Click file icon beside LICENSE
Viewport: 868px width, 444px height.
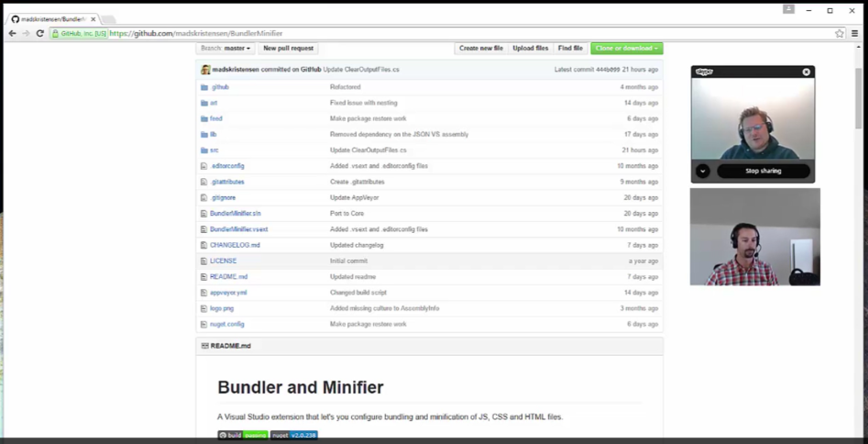click(x=204, y=261)
